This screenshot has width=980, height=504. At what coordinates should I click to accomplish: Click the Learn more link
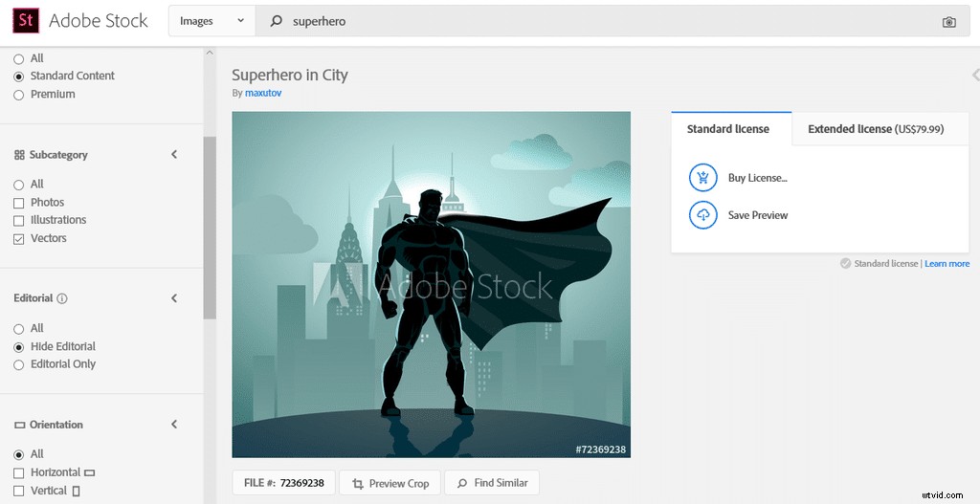947,264
